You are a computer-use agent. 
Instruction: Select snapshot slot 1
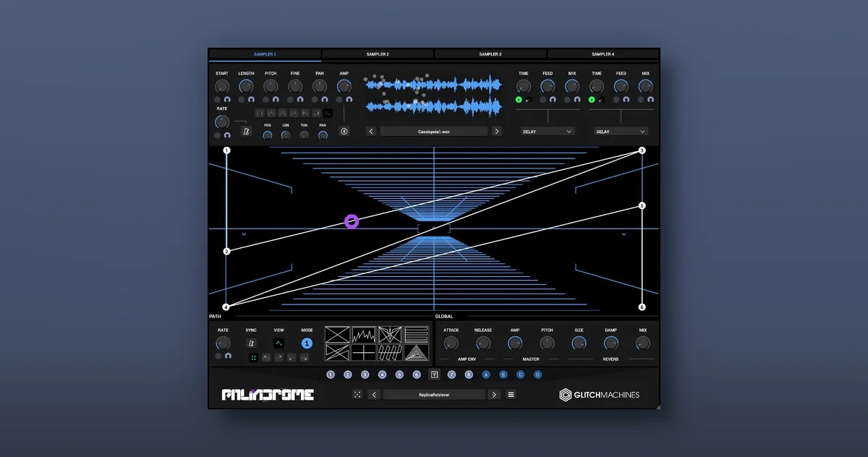click(x=331, y=375)
